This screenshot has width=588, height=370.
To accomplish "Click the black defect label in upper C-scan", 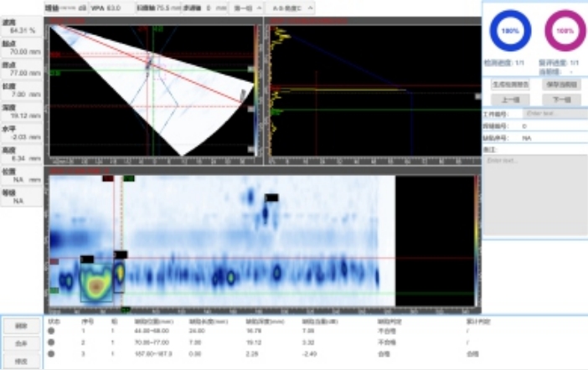I will point(271,198).
